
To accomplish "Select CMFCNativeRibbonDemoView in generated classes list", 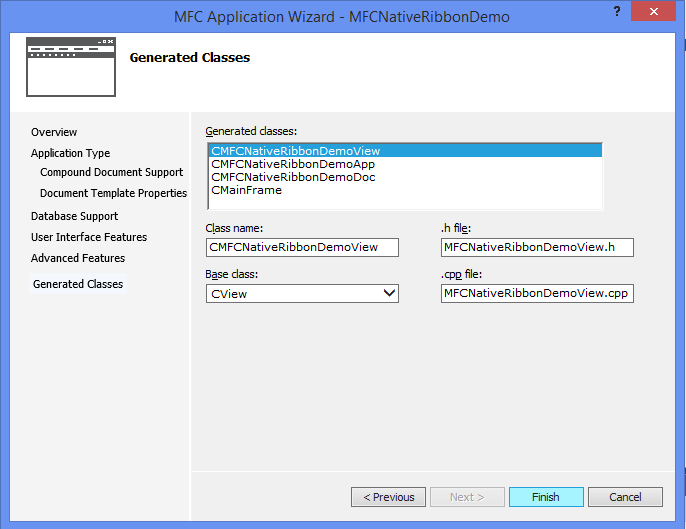I will [x=405, y=151].
